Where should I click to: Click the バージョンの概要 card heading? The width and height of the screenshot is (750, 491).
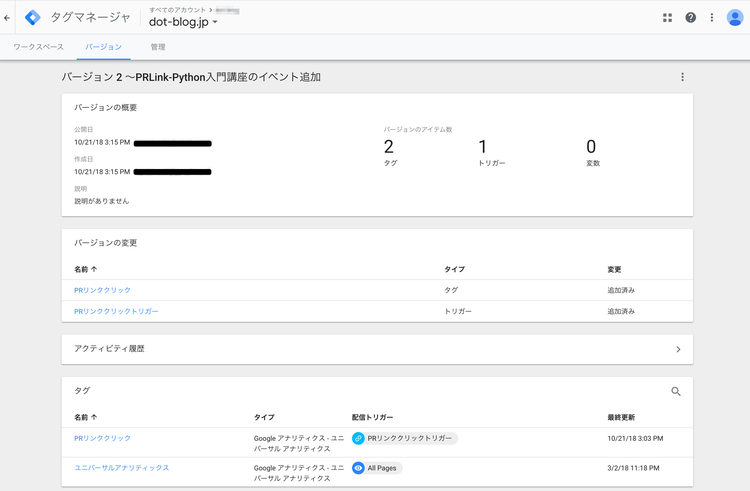[105, 108]
